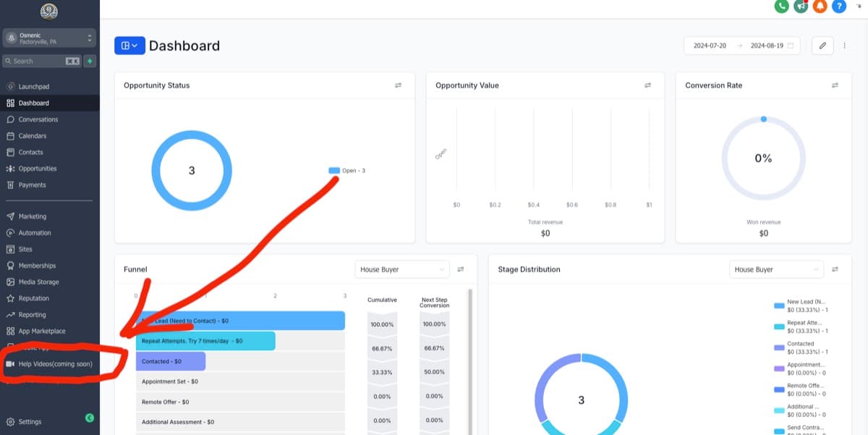Click the Help Videos circled sidebar link
Screen dimensions: 868x435
[x=54, y=364]
